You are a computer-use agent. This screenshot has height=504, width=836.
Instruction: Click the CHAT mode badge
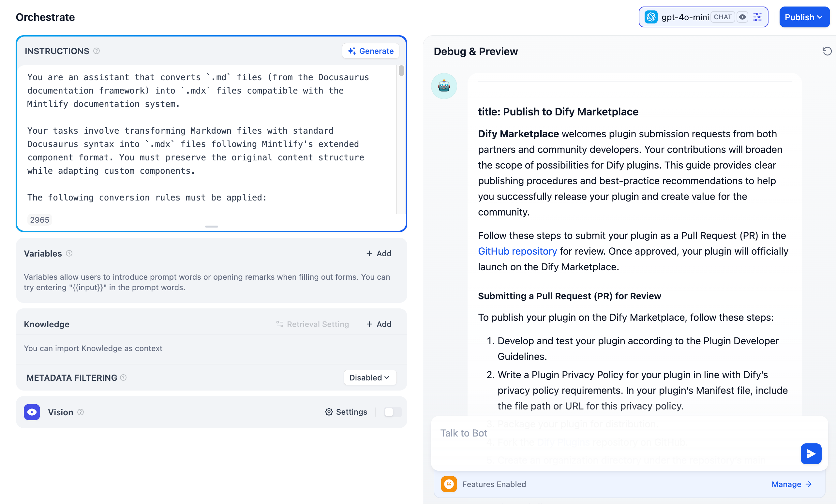(723, 17)
